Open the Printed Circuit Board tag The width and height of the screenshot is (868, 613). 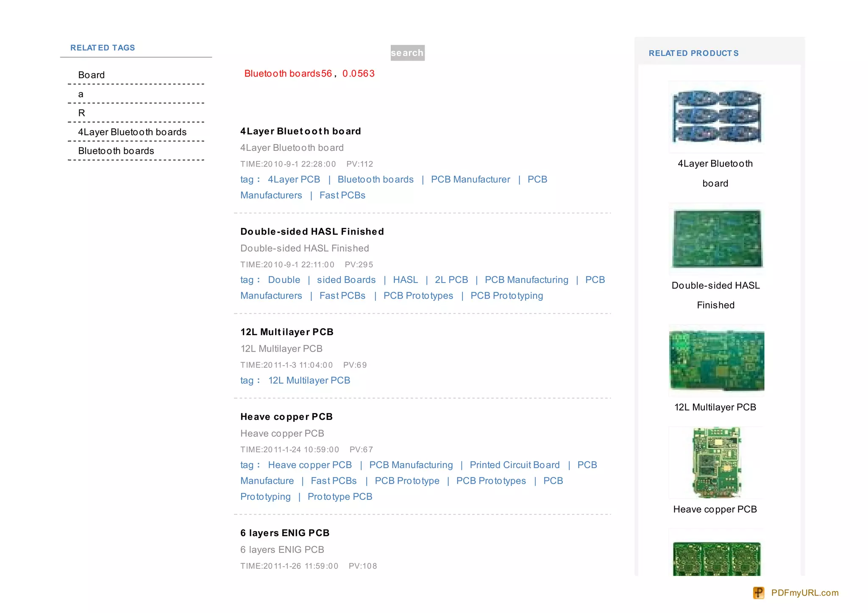514,465
